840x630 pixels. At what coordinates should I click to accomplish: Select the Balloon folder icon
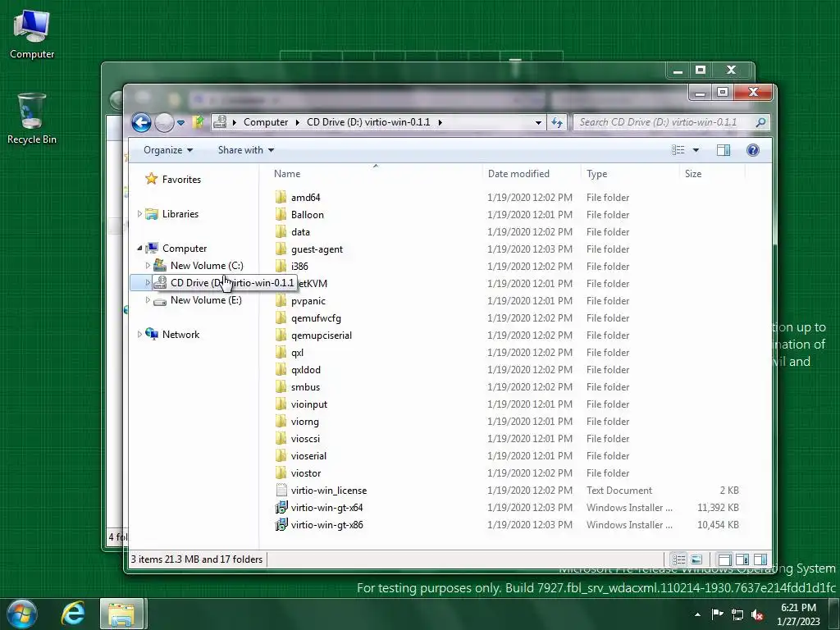click(281, 214)
